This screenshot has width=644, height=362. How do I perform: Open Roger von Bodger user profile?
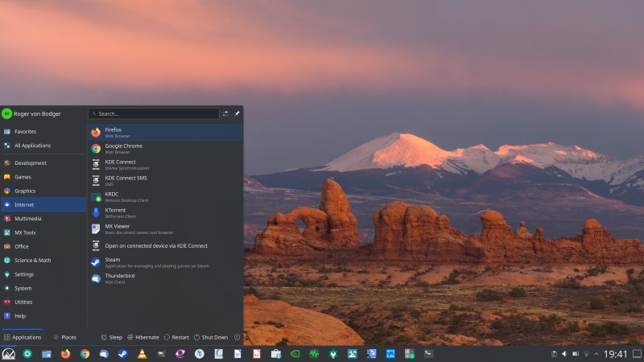32,113
